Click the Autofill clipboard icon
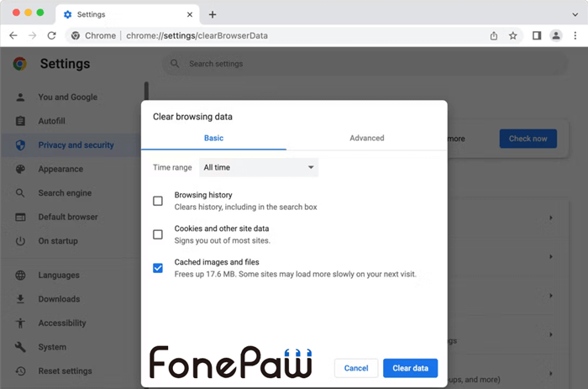Image resolution: width=588 pixels, height=389 pixels. tap(20, 121)
